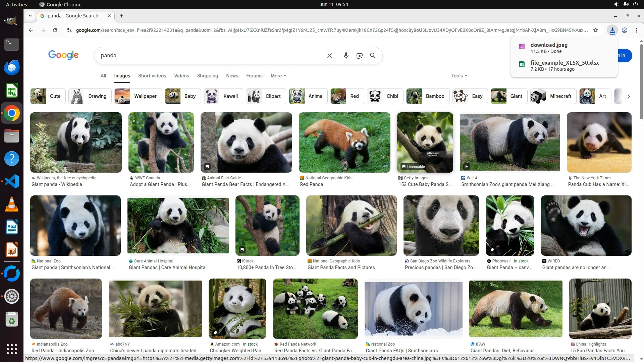Viewport: 644px width, 362px height.
Task: Open Chrome downloads icon
Action: tap(612, 30)
